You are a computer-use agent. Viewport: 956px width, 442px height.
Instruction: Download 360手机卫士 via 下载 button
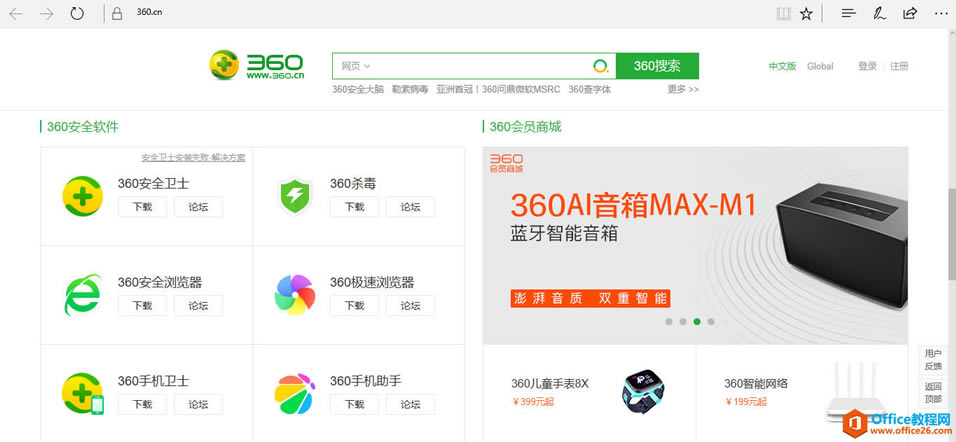tap(142, 404)
